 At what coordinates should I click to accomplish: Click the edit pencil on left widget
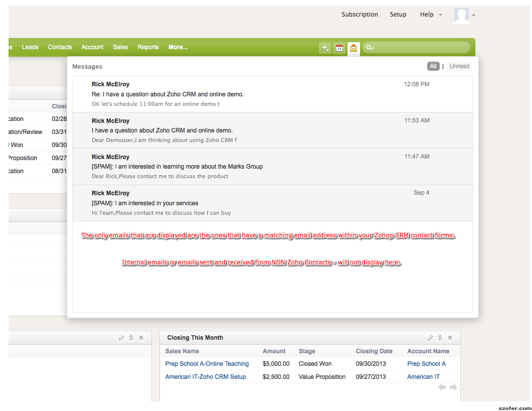coord(121,338)
